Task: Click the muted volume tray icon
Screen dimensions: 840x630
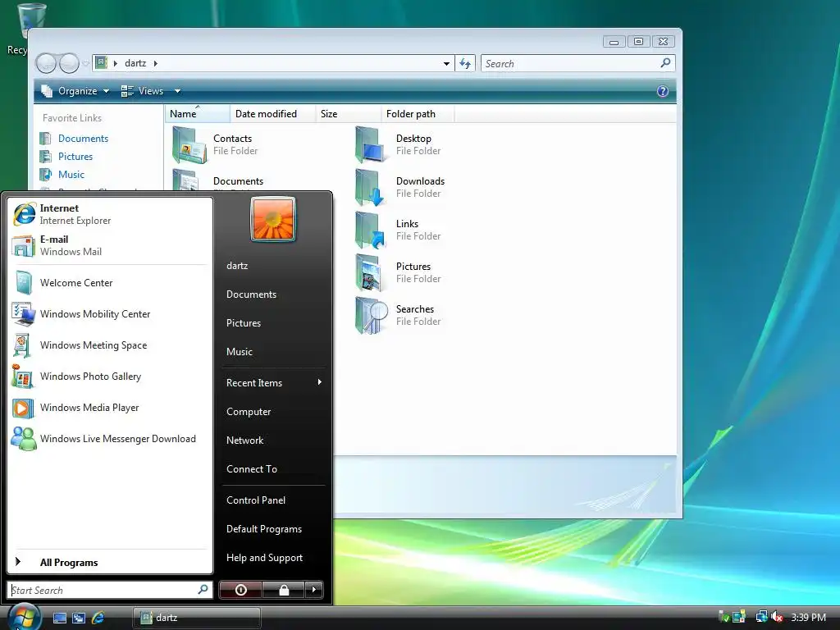Action: pos(777,617)
